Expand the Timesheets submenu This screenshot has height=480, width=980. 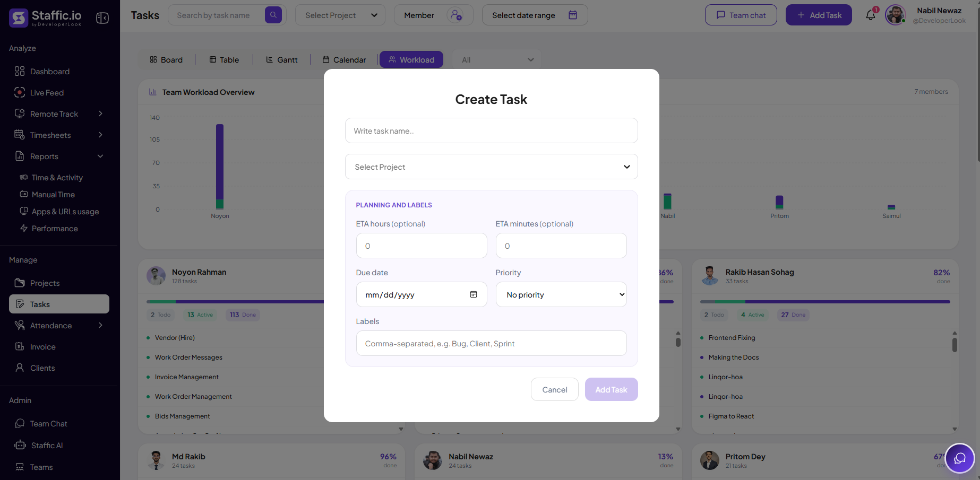[x=100, y=135]
